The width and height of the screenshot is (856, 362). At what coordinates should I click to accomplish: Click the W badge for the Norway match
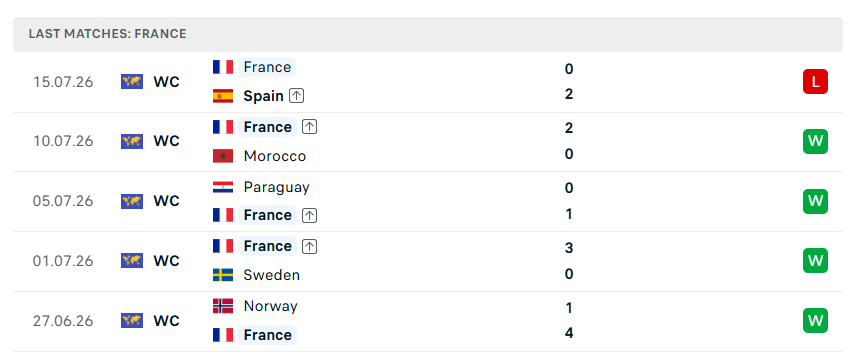pyautogui.click(x=815, y=321)
